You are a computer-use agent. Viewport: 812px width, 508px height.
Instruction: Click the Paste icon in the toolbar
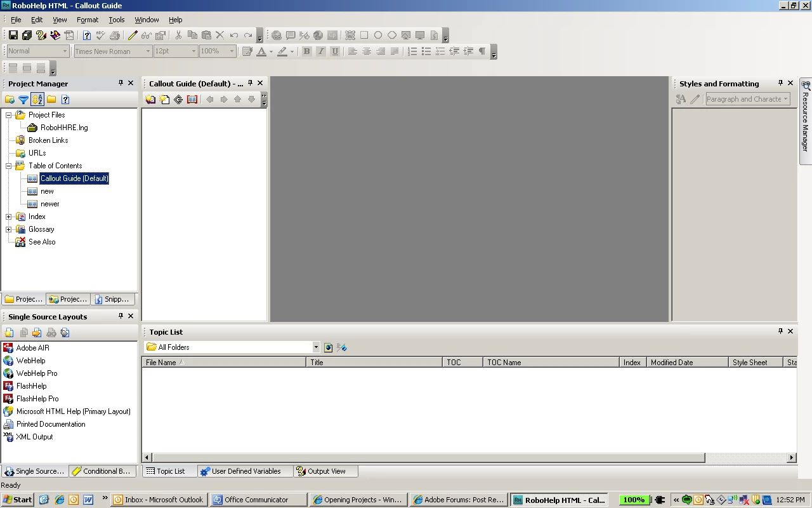(x=206, y=36)
